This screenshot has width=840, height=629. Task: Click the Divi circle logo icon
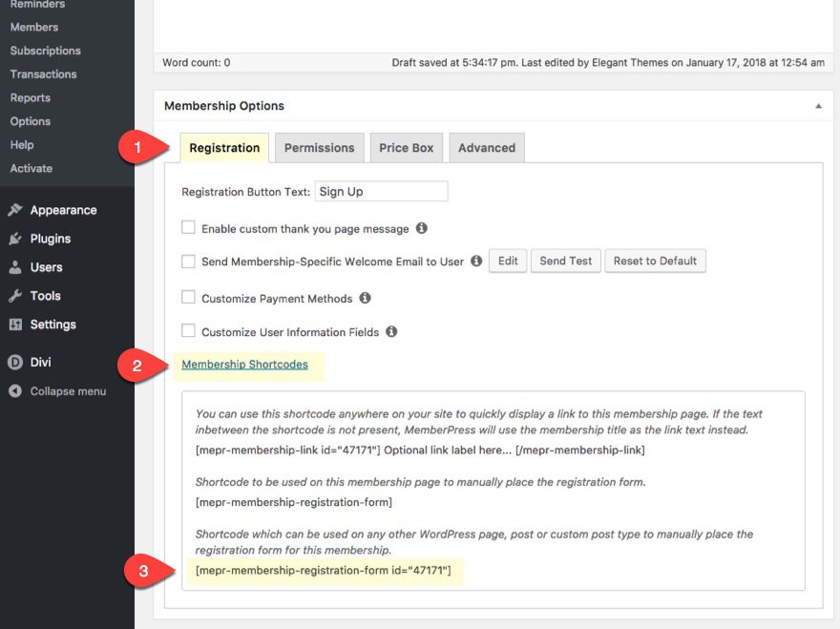15,362
